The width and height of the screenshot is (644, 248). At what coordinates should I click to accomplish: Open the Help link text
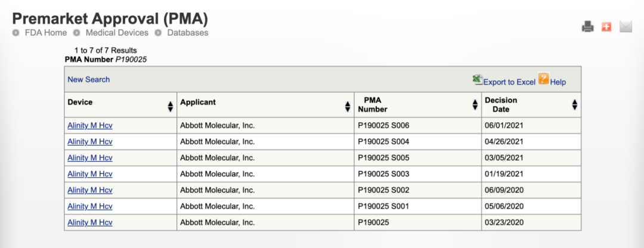pos(558,82)
